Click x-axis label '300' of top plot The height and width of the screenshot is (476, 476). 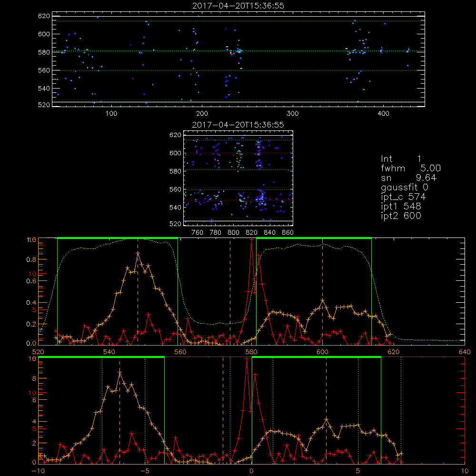click(293, 114)
